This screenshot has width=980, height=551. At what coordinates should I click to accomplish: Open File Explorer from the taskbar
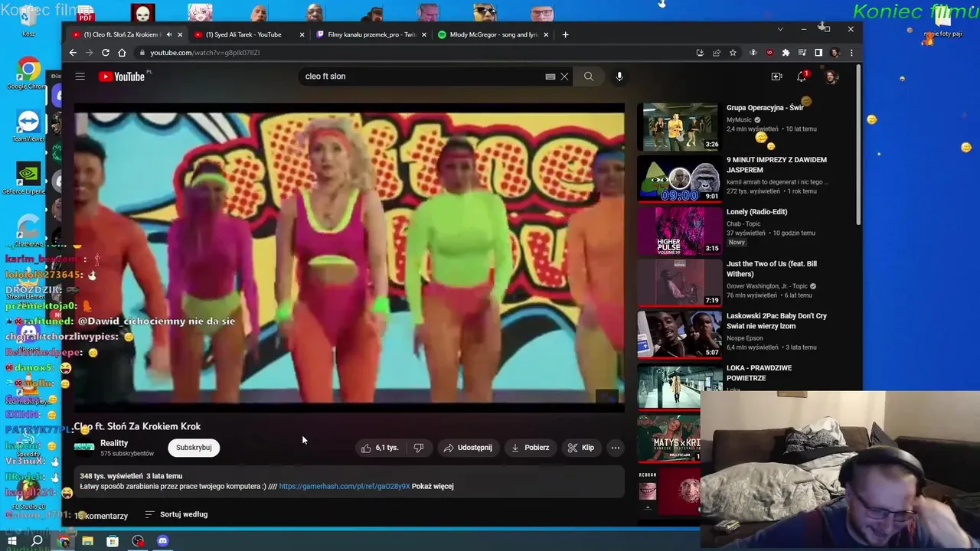coord(87,541)
